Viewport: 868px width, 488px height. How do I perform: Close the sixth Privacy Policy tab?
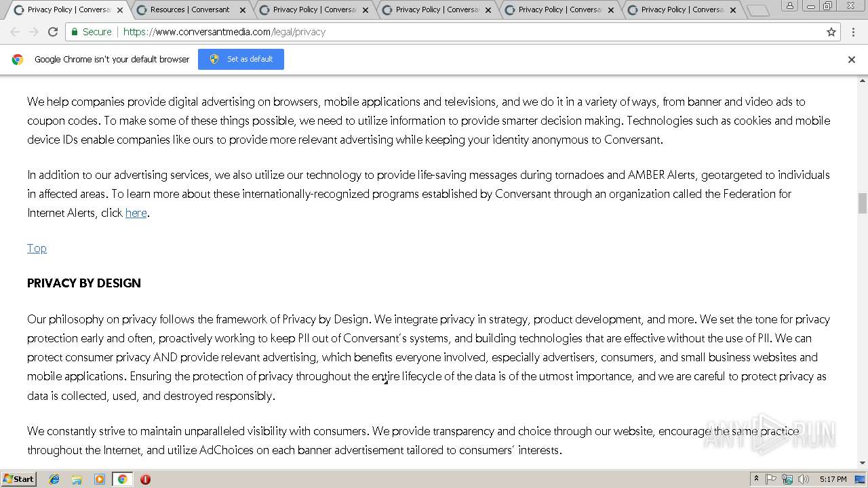tap(733, 10)
